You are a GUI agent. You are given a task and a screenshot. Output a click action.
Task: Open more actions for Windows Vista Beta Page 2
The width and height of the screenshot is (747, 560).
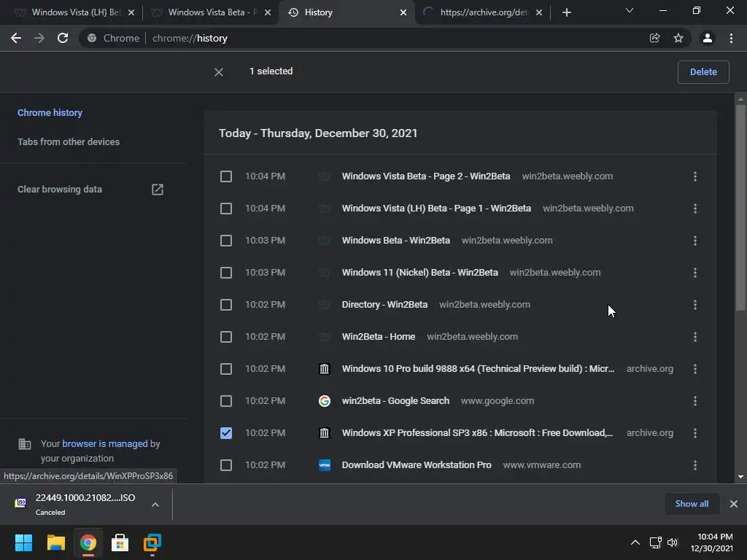click(x=695, y=176)
